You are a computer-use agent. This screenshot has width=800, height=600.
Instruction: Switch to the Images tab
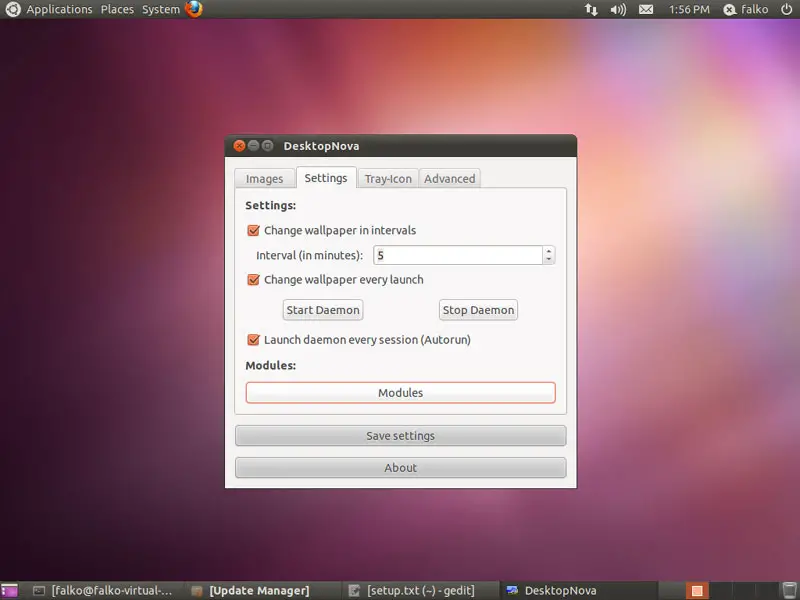264,179
